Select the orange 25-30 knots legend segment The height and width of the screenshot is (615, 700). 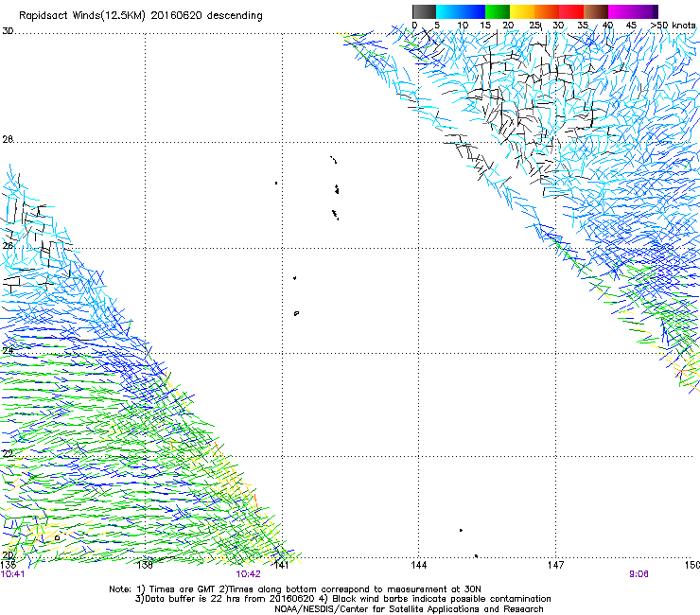tap(547, 11)
